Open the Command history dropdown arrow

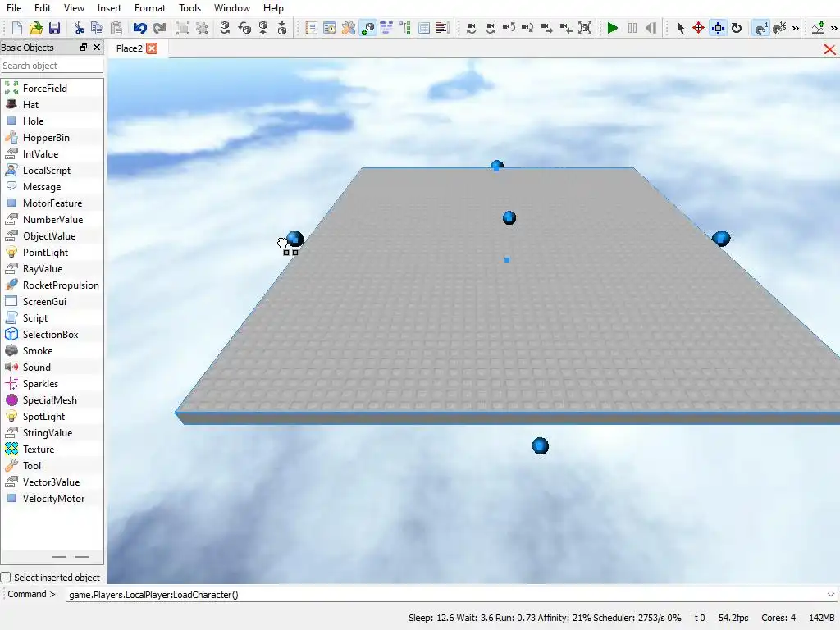click(x=830, y=594)
